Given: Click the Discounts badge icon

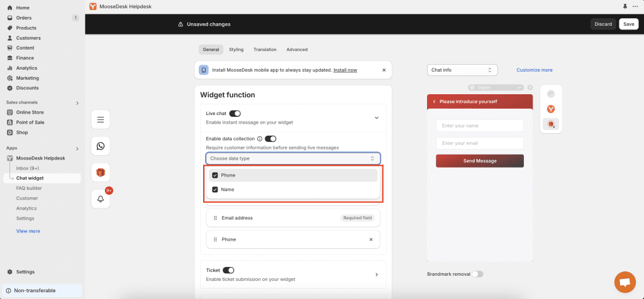Looking at the screenshot, I should pos(10,88).
